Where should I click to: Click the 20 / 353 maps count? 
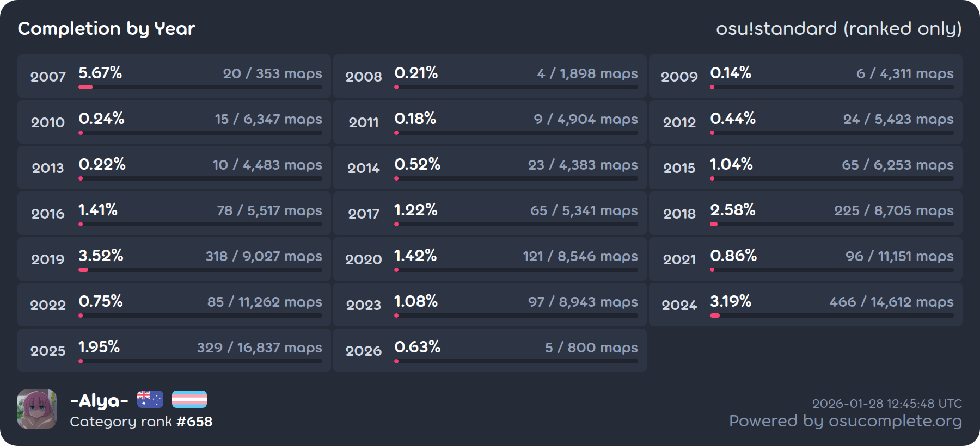click(272, 73)
